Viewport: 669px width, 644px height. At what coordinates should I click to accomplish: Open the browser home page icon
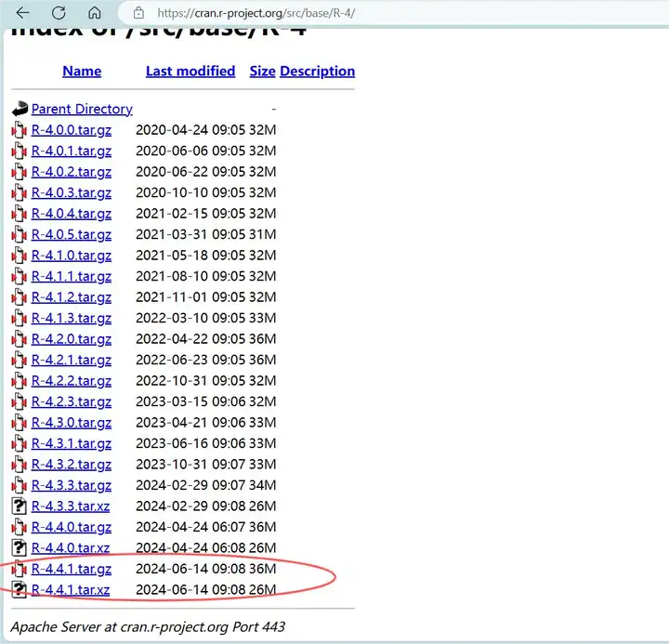click(x=94, y=13)
